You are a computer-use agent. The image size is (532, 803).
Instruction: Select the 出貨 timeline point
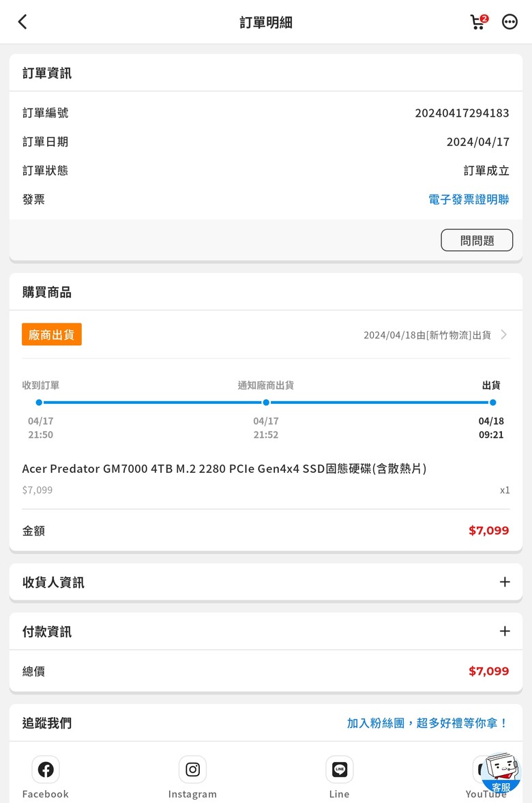(492, 403)
